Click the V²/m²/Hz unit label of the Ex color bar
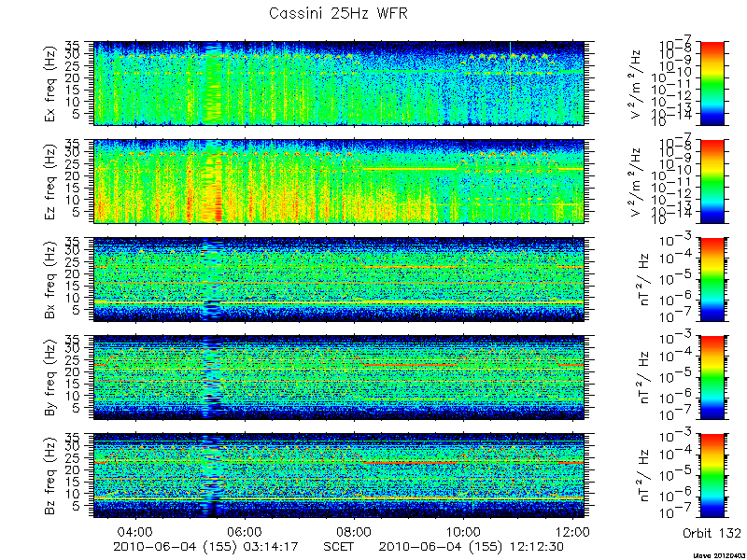Viewport: 747px width, 560px height. pyautogui.click(x=638, y=84)
